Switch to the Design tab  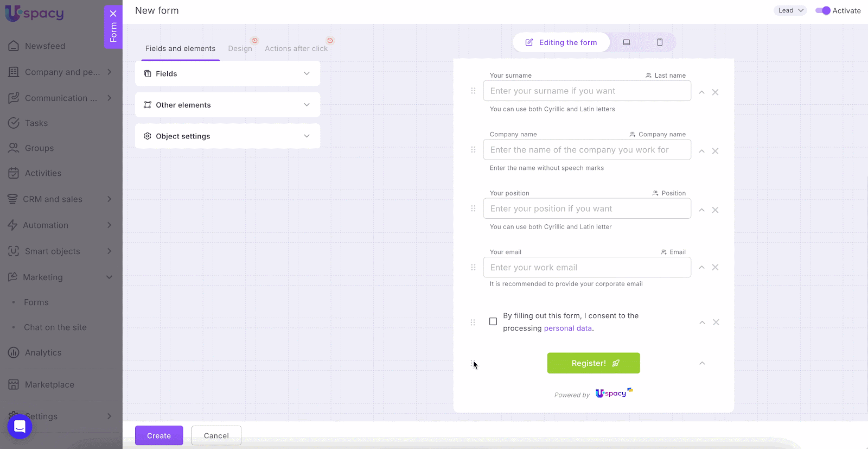coord(240,49)
